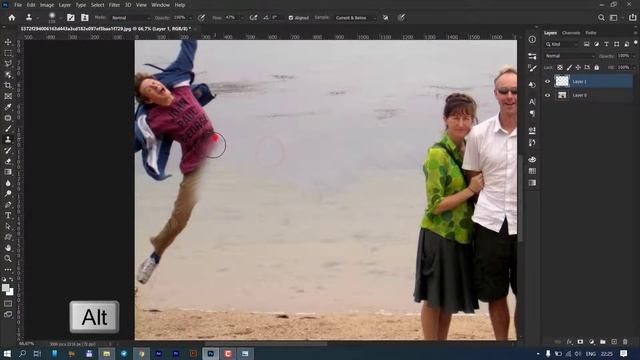This screenshot has width=640, height=360.
Task: Select the Eyedropper tool
Action: pos(8,107)
